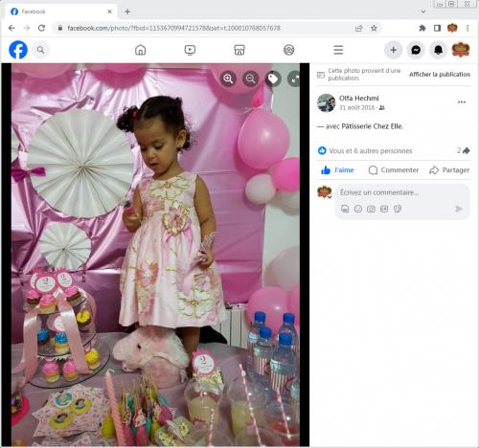Send the comment with arrow icon
Image resolution: width=479 pixels, height=448 pixels.
click(458, 209)
